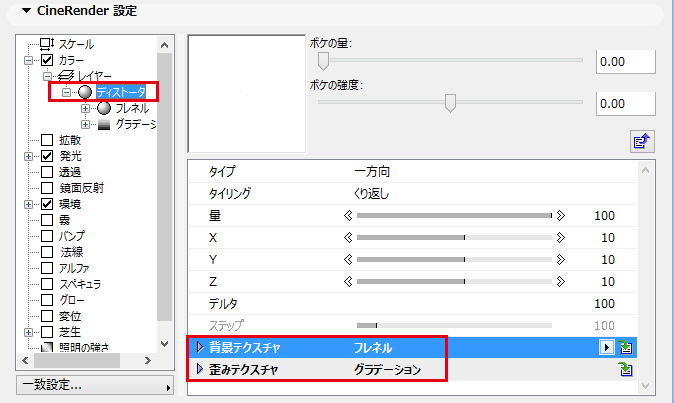
Task: Click the parameter list scroll down arrow
Action: [x=645, y=386]
